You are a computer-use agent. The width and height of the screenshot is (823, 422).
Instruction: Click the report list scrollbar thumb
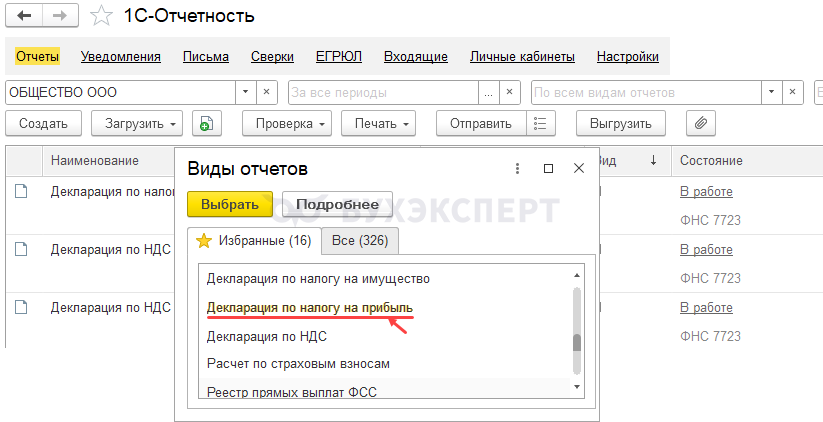[x=577, y=342]
